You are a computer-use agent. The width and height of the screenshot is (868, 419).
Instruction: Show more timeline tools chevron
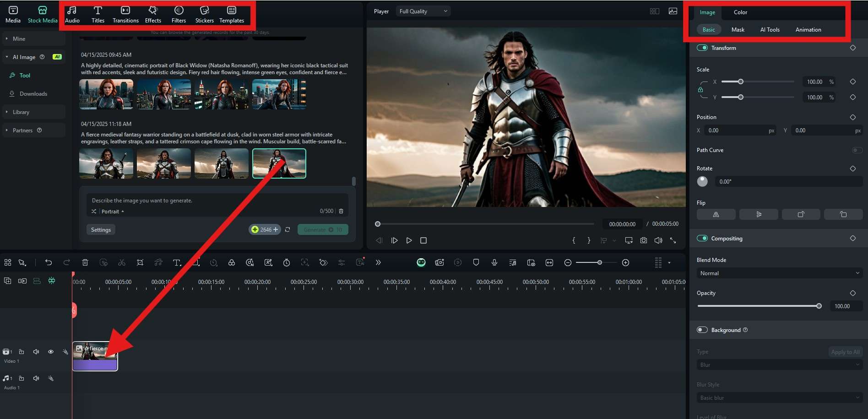pyautogui.click(x=378, y=262)
